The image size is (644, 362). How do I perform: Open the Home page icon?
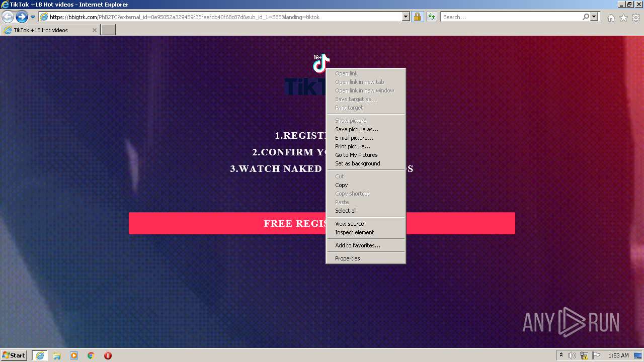(x=611, y=18)
